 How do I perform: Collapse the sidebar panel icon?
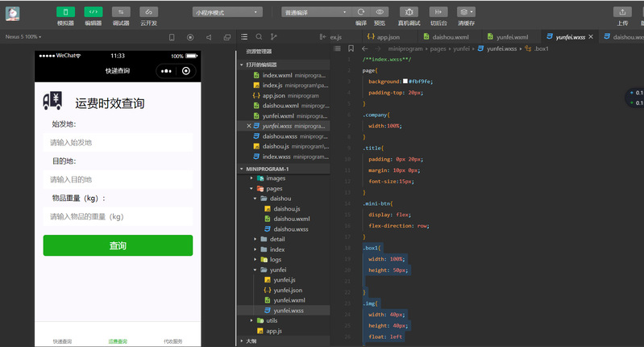click(x=323, y=37)
